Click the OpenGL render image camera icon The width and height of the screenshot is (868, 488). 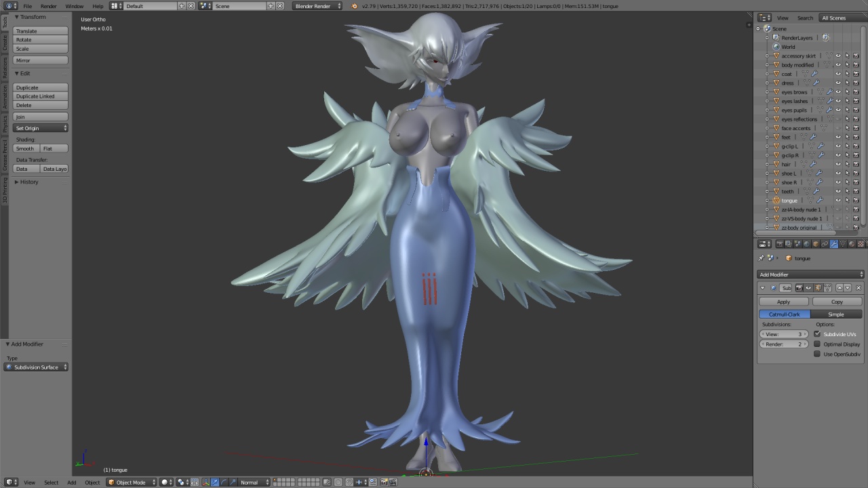click(384, 482)
